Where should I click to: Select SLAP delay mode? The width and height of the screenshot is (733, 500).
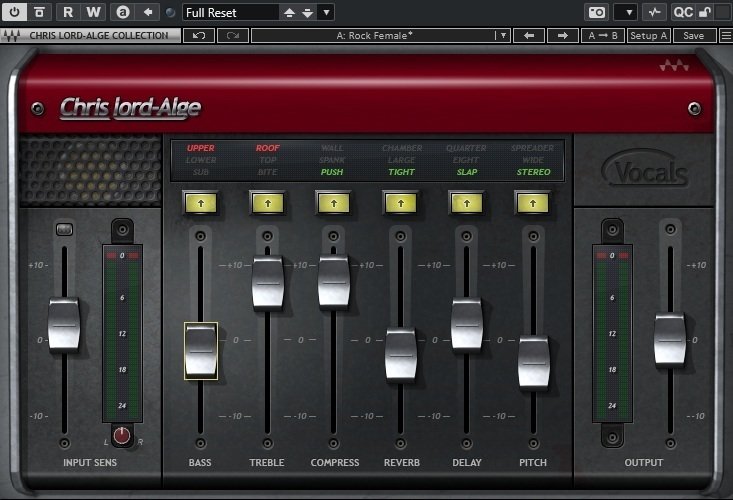[467, 172]
